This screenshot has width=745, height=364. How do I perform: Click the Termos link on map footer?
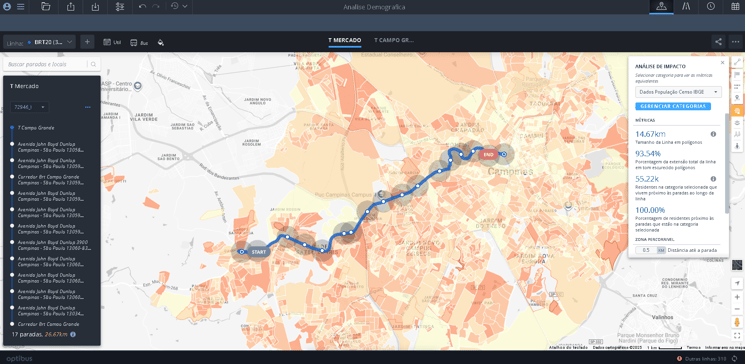pos(693,347)
